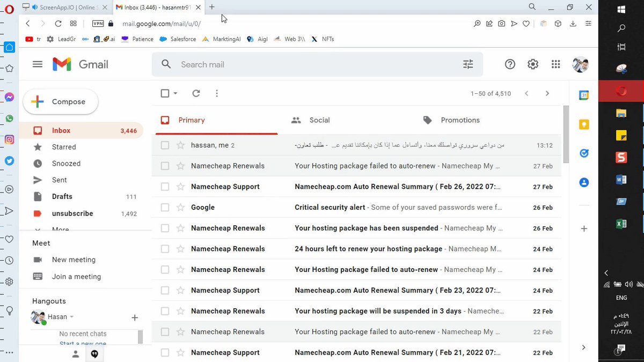The image size is (644, 362).
Task: Open Twitter in Opera sidebar
Action: click(x=9, y=160)
